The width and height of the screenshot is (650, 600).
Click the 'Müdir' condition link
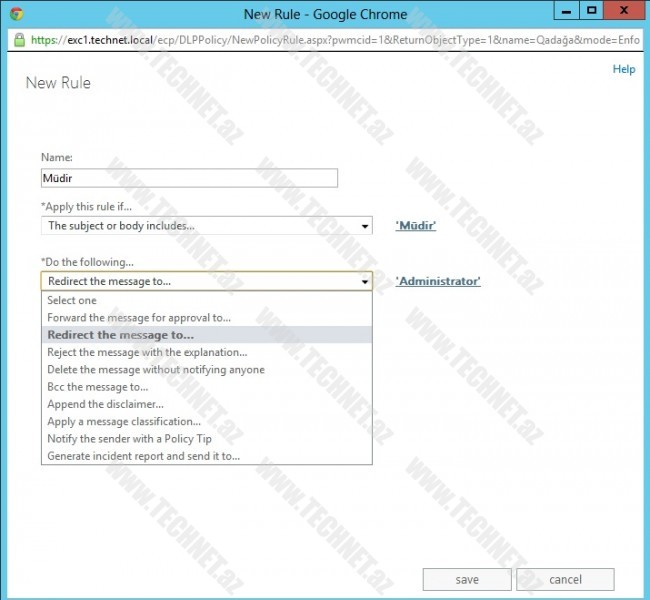click(x=416, y=226)
